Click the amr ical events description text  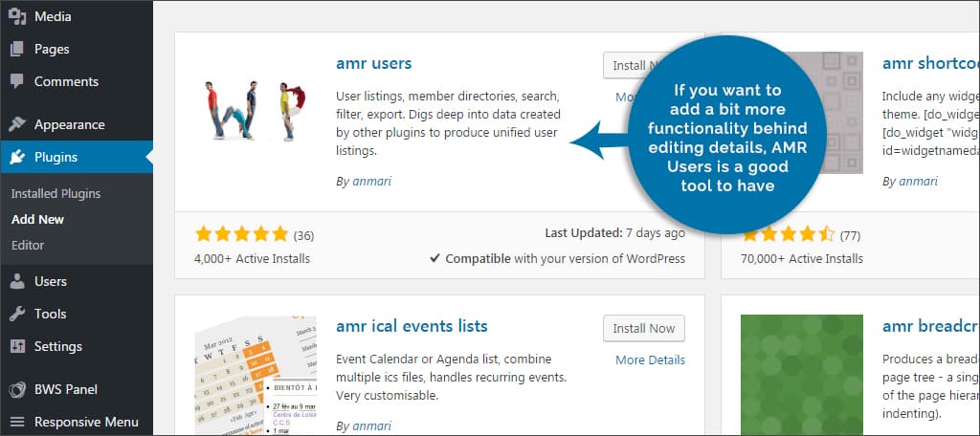tap(452, 378)
